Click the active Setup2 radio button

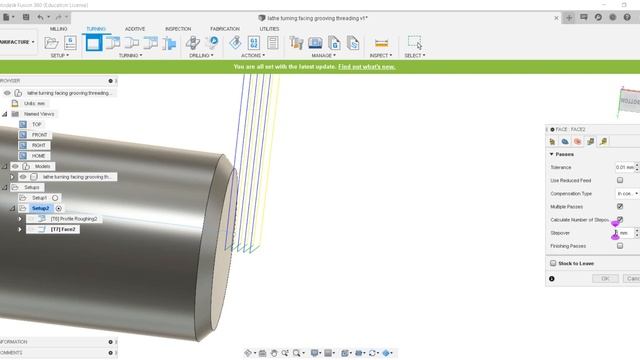point(59,209)
